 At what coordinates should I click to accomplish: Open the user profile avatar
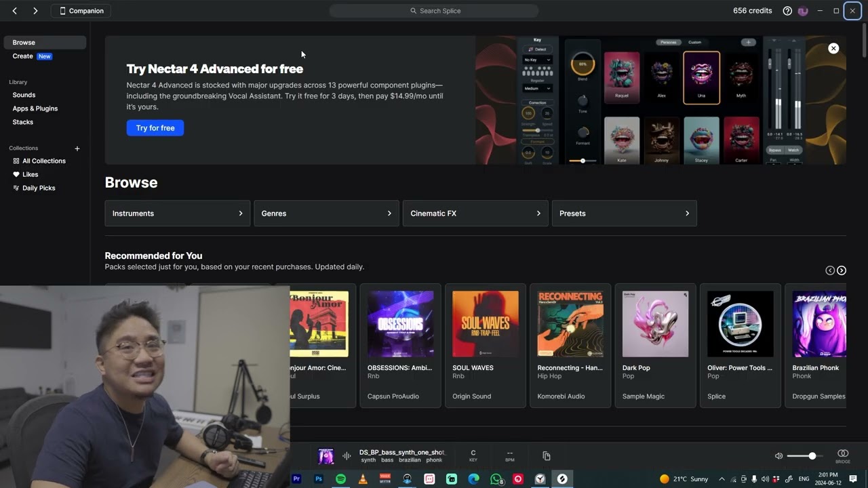pos(803,11)
